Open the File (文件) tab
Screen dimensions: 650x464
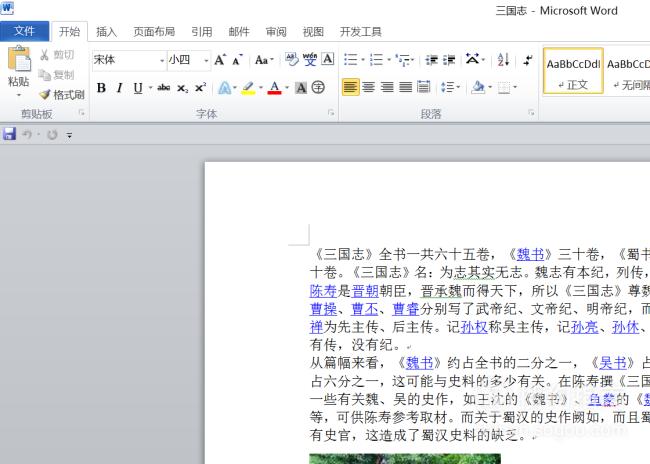[x=24, y=31]
